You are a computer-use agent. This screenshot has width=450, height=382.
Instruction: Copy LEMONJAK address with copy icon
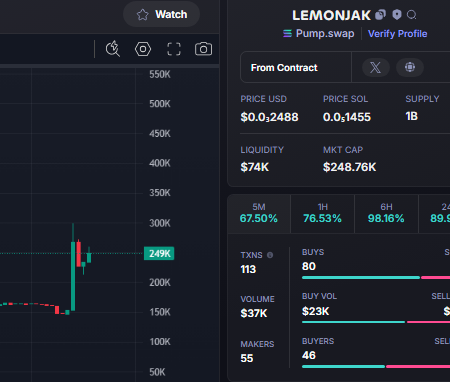(380, 15)
